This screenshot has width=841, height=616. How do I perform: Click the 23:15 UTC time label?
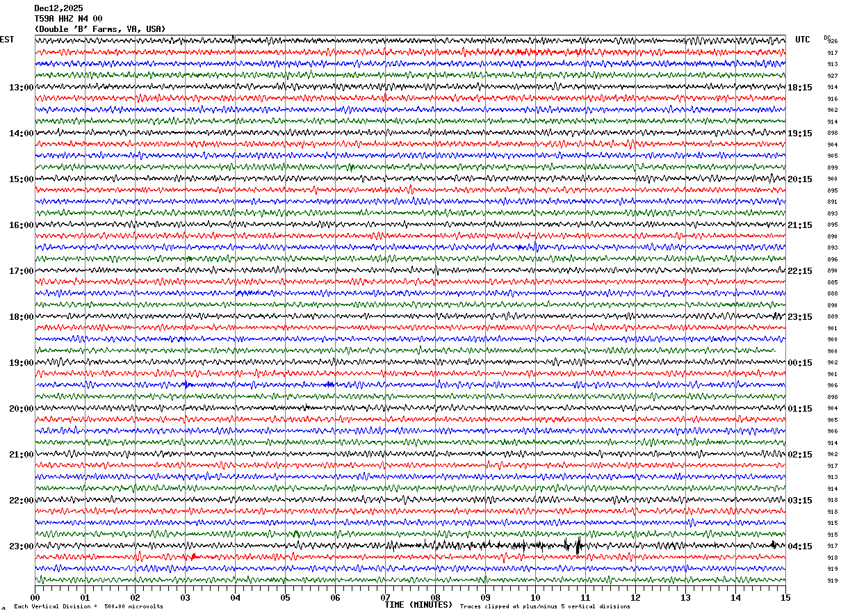click(800, 317)
